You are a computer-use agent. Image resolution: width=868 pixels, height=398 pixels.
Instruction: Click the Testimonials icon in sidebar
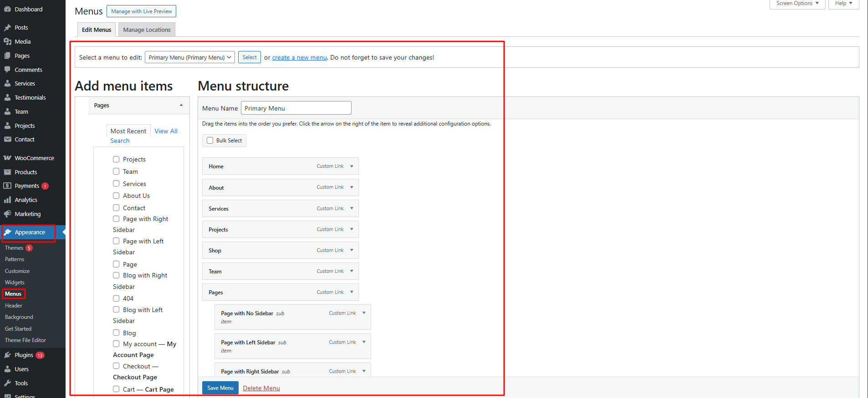7,97
